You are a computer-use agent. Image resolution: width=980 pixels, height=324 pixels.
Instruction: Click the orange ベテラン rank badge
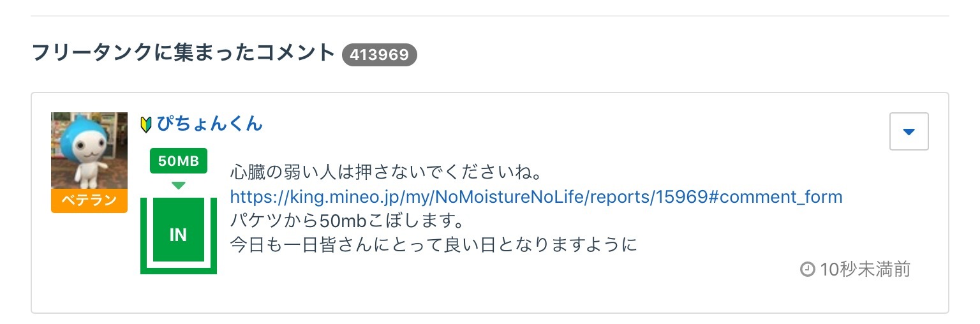click(89, 200)
